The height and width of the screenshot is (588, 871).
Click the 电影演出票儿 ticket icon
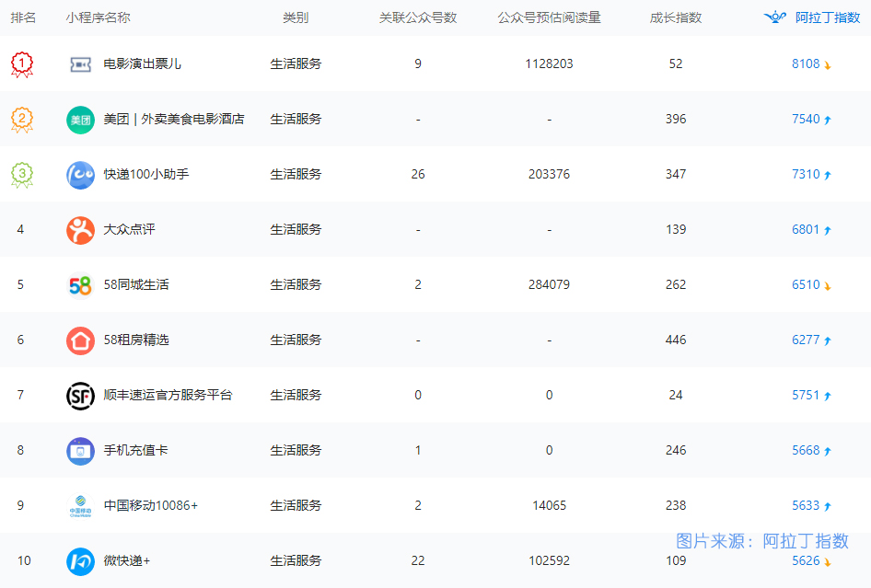pyautogui.click(x=80, y=64)
